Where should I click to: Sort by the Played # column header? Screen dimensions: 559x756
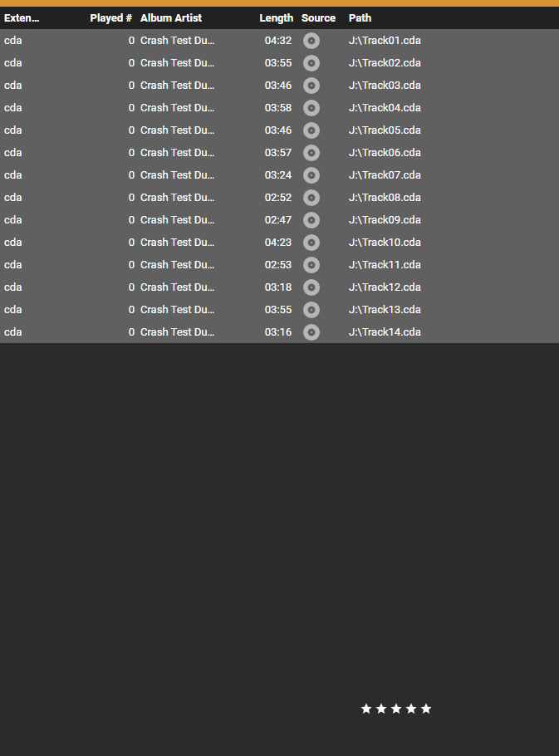(110, 17)
